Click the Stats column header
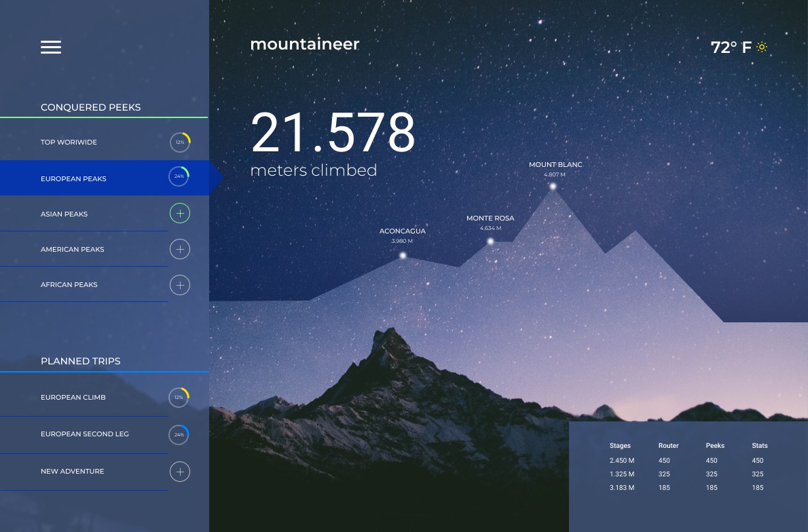The width and height of the screenshot is (808, 532). pos(760,445)
